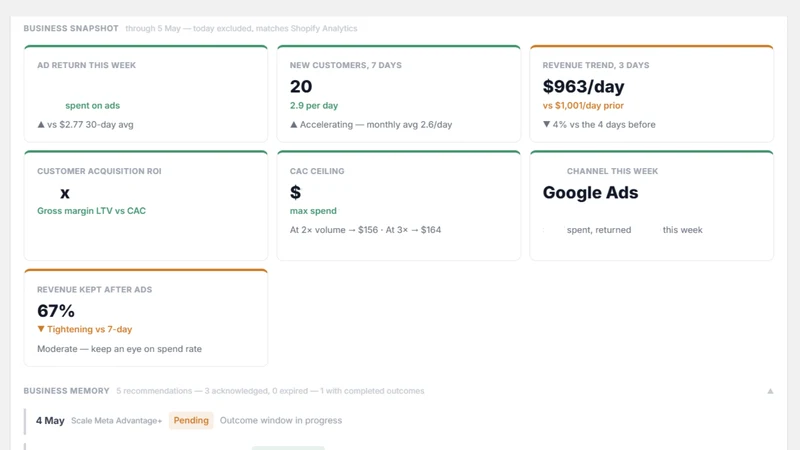Select the 'Scale Meta Advantage+' recommendation
Screen dimensions: 800x450
[116, 421]
